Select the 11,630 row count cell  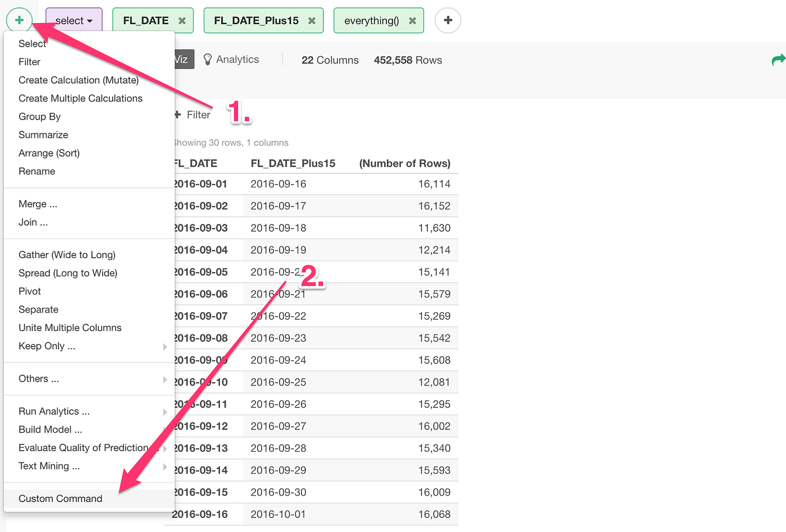tap(434, 228)
